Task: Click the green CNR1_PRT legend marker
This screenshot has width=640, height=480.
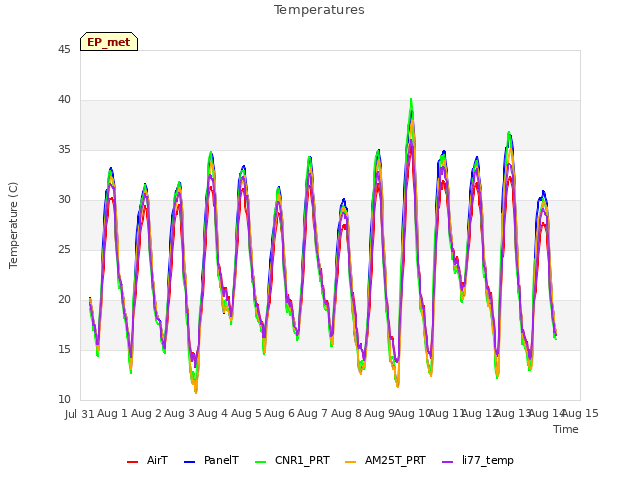Action: click(x=260, y=462)
